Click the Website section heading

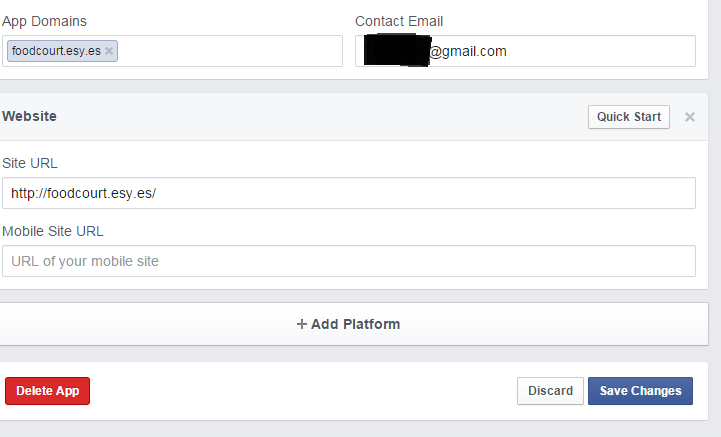click(x=29, y=116)
